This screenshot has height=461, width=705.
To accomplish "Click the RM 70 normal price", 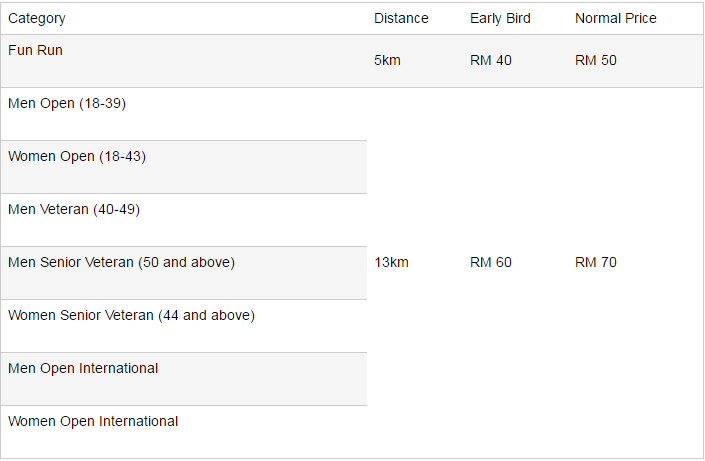I will (596, 262).
